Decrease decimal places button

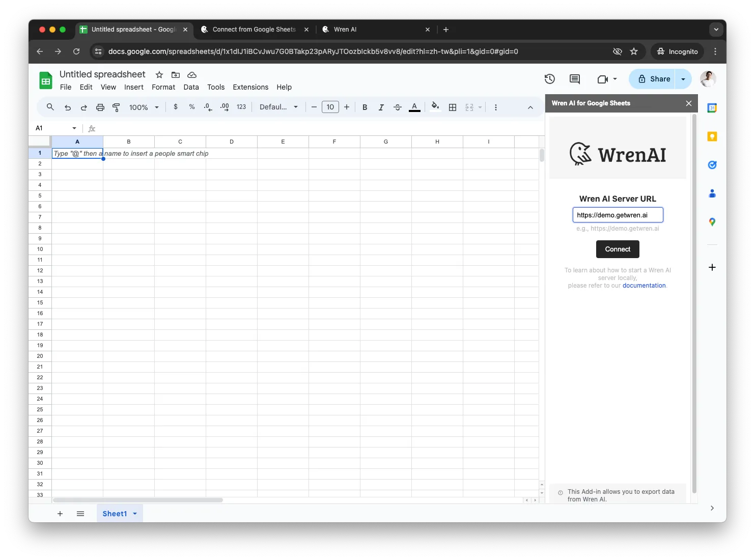[x=208, y=107]
